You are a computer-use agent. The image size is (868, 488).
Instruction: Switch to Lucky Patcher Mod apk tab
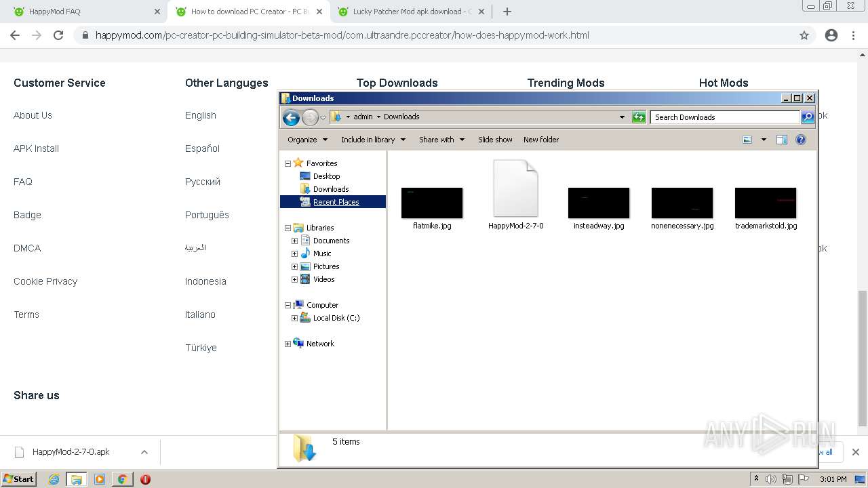coord(411,12)
